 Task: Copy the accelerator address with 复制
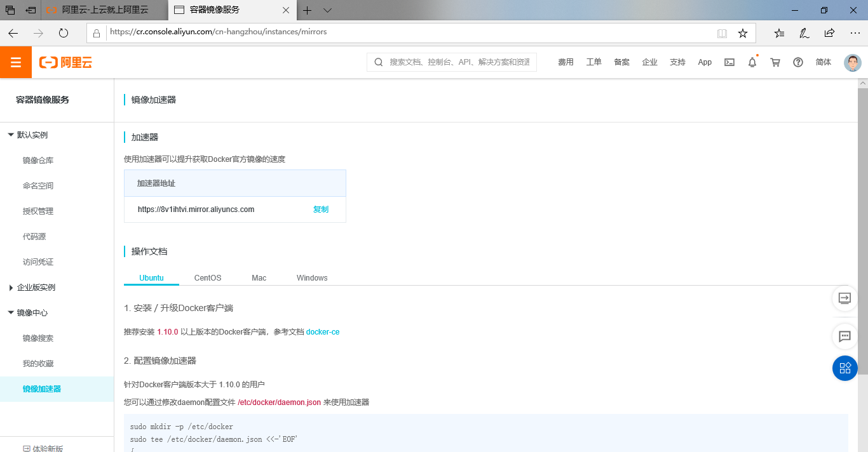(x=321, y=209)
